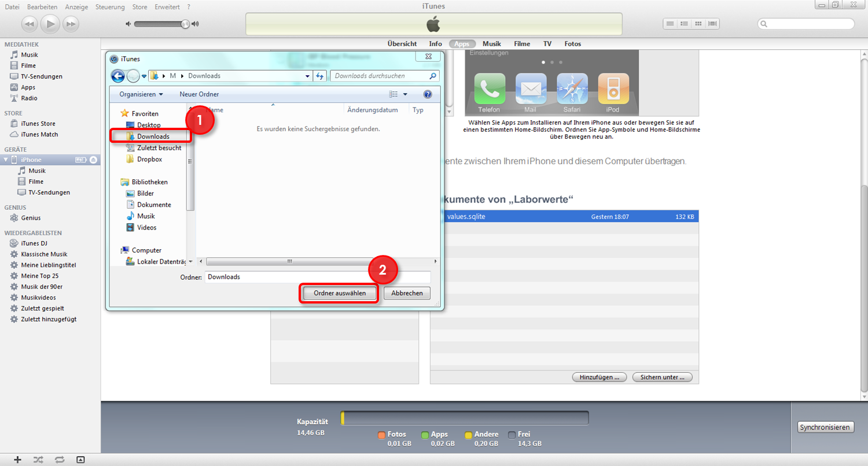
Task: Open the Meine Top 25 playlist
Action: click(39, 276)
